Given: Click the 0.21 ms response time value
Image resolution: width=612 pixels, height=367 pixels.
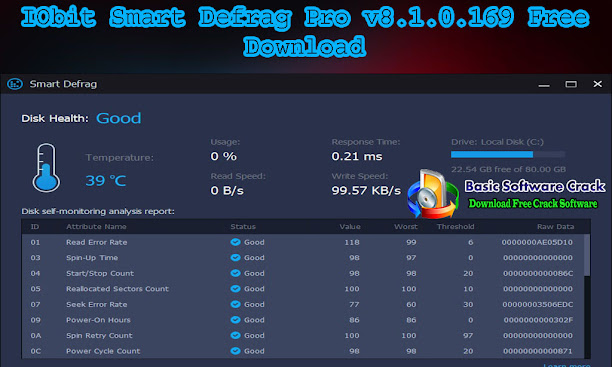Looking at the screenshot, I should pyautogui.click(x=357, y=156).
